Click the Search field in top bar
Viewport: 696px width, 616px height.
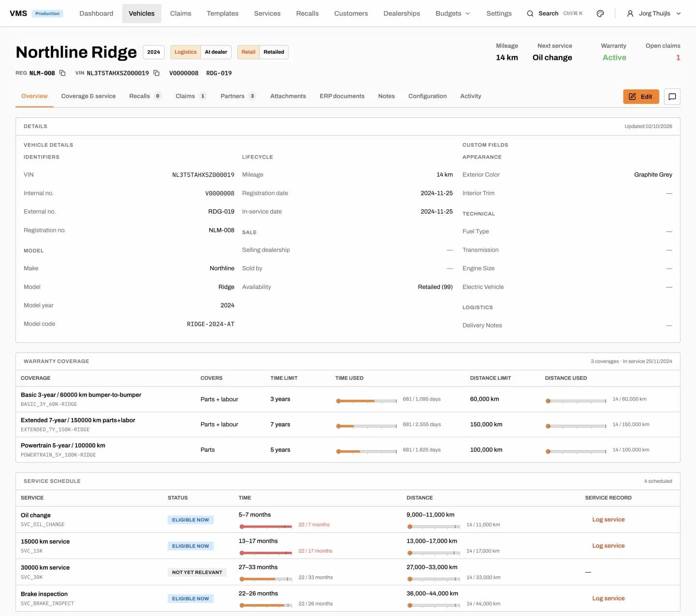(554, 14)
